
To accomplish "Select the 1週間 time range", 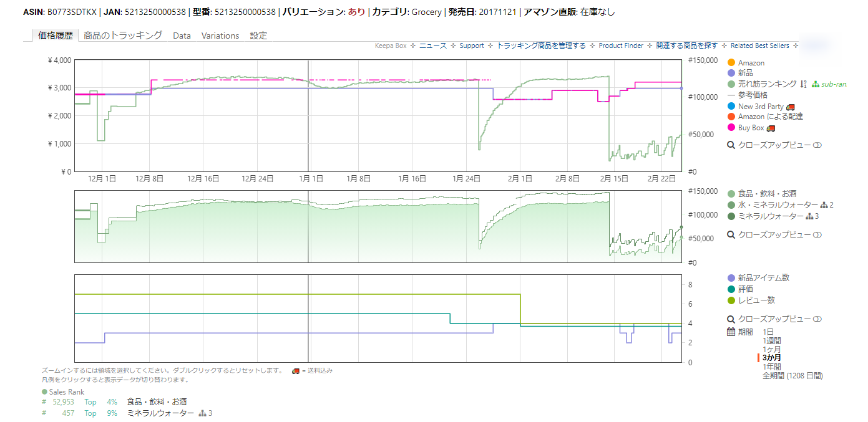I will coord(772,341).
